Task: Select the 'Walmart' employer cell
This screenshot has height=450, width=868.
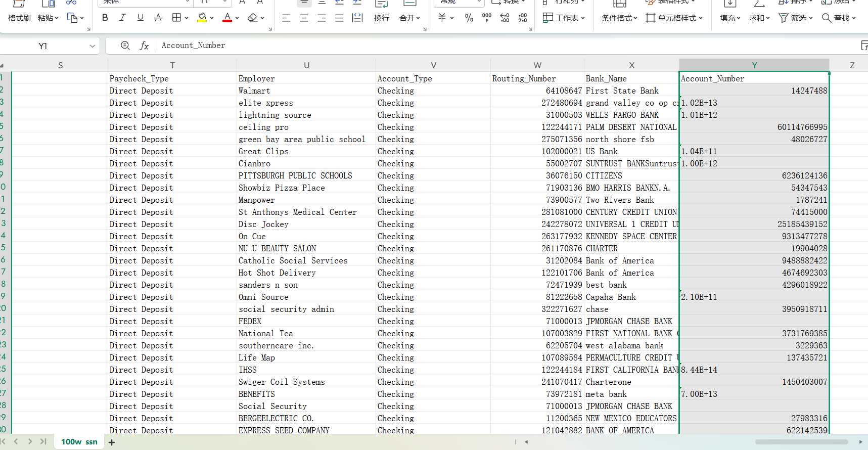Action: click(306, 91)
